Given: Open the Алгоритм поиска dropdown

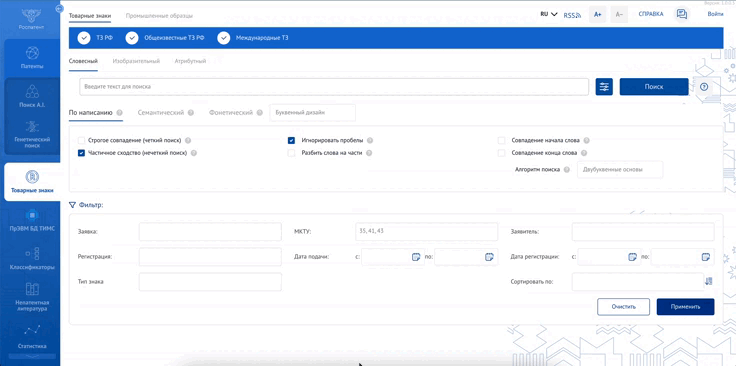Looking at the screenshot, I should (620, 169).
